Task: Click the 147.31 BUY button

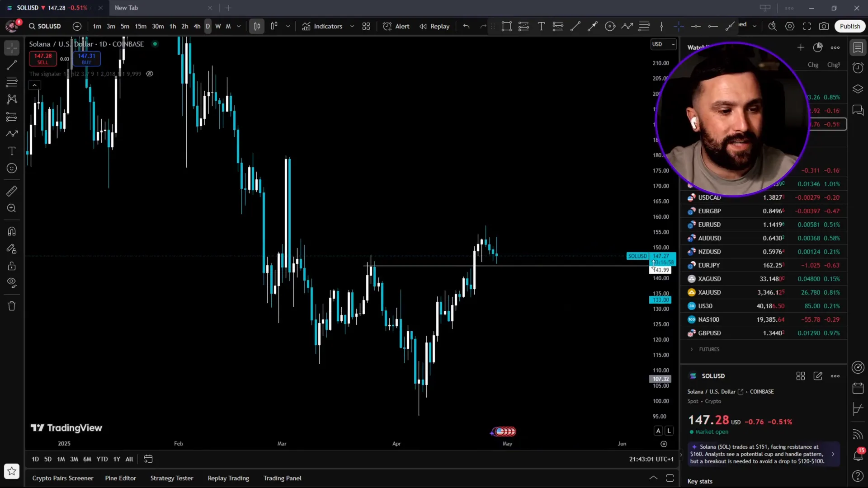Action: click(x=86, y=59)
